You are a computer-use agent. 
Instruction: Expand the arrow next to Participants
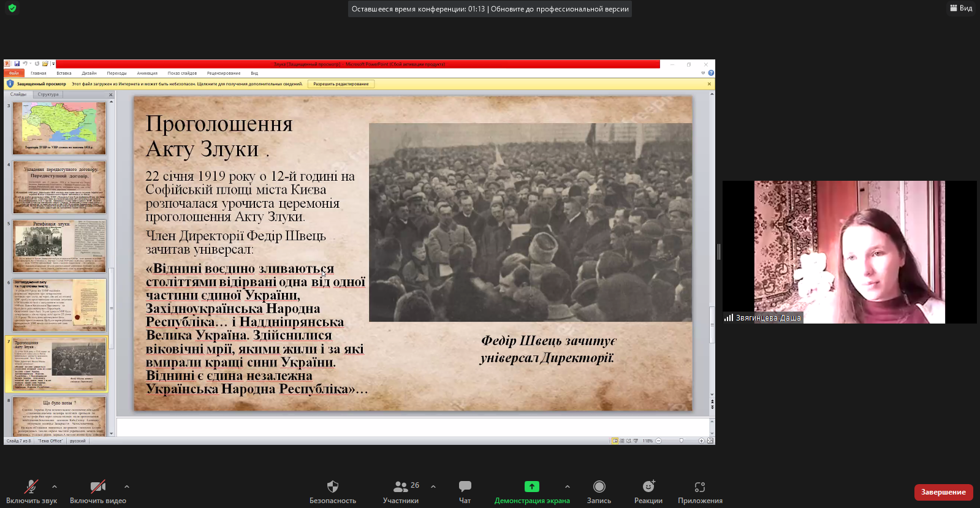[433, 487]
